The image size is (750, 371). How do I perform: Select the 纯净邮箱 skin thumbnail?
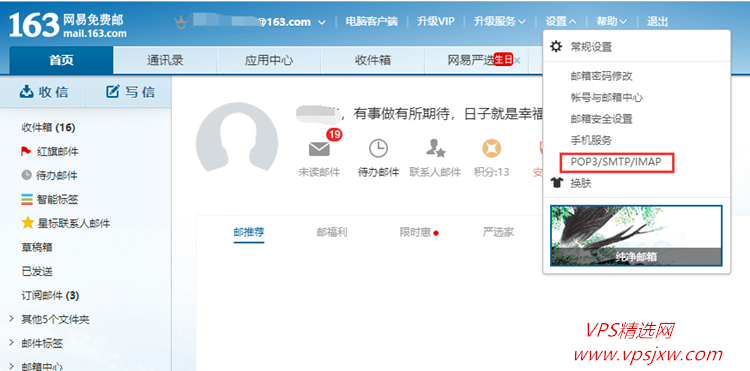coord(636,236)
